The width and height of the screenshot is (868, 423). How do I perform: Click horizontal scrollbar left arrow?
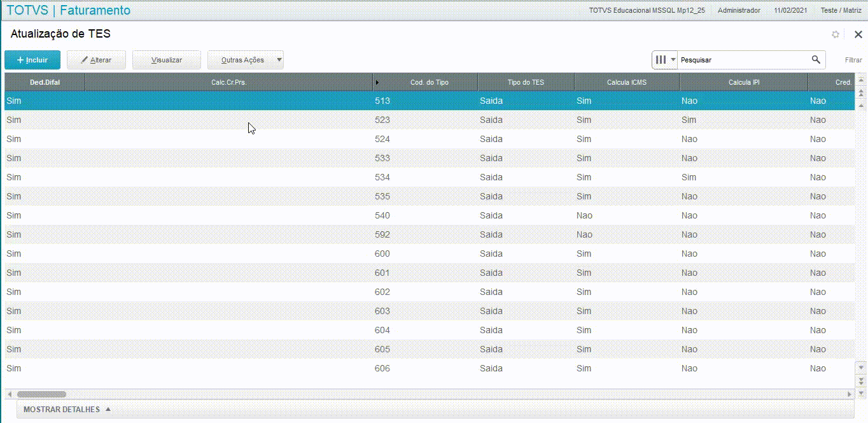click(x=10, y=394)
